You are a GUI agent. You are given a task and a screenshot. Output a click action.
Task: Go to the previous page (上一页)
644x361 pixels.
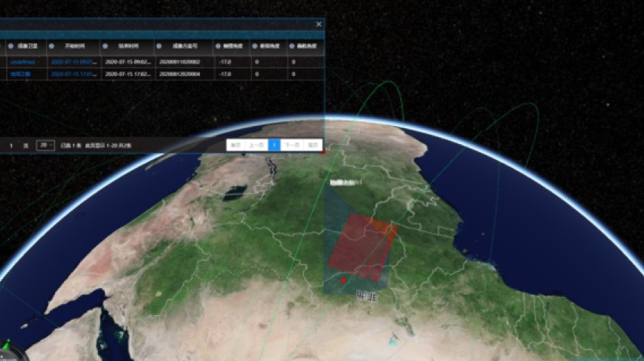click(256, 145)
